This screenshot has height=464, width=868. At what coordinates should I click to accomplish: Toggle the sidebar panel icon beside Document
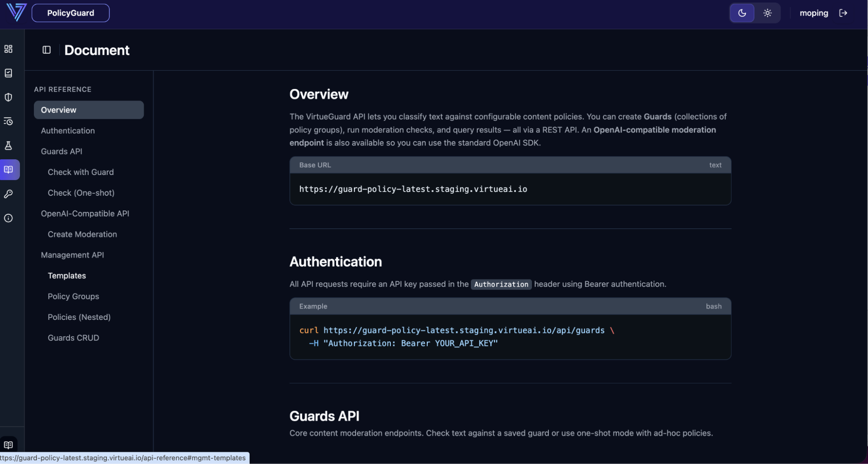[46, 50]
